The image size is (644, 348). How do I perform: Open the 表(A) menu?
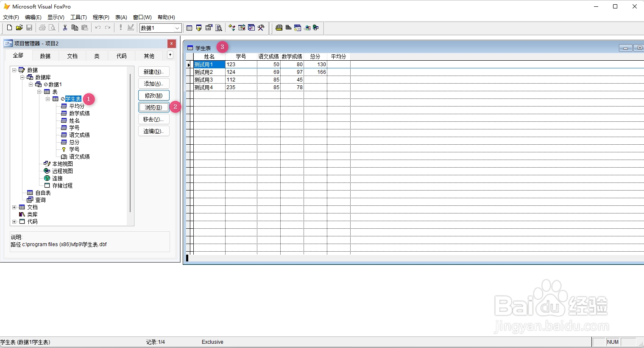pos(121,17)
